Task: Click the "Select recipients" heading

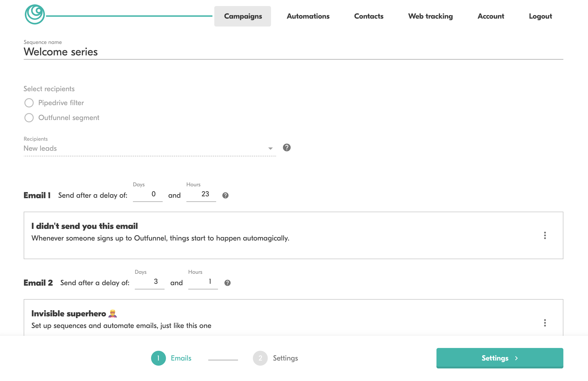Action: (49, 89)
